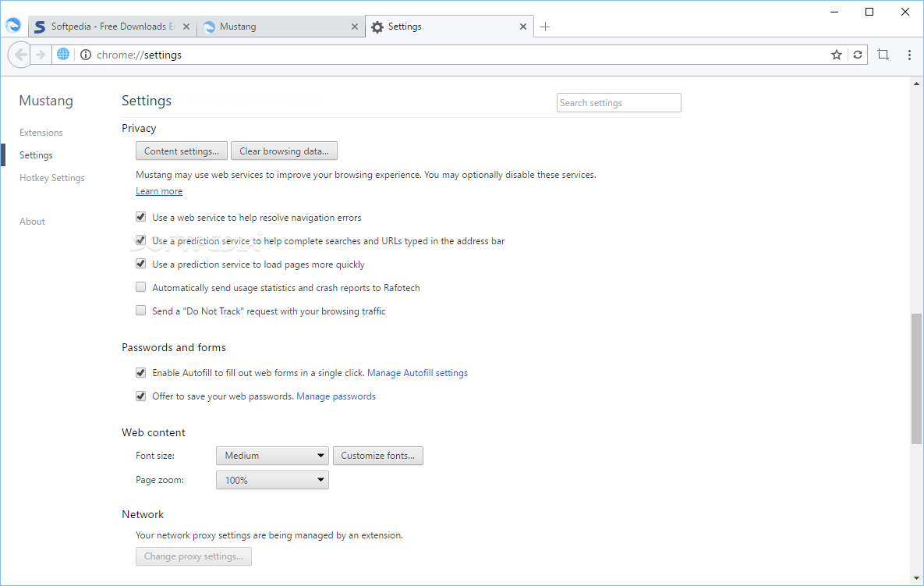This screenshot has height=586, width=924.
Task: Reload the page with the refresh icon
Action: (858, 55)
